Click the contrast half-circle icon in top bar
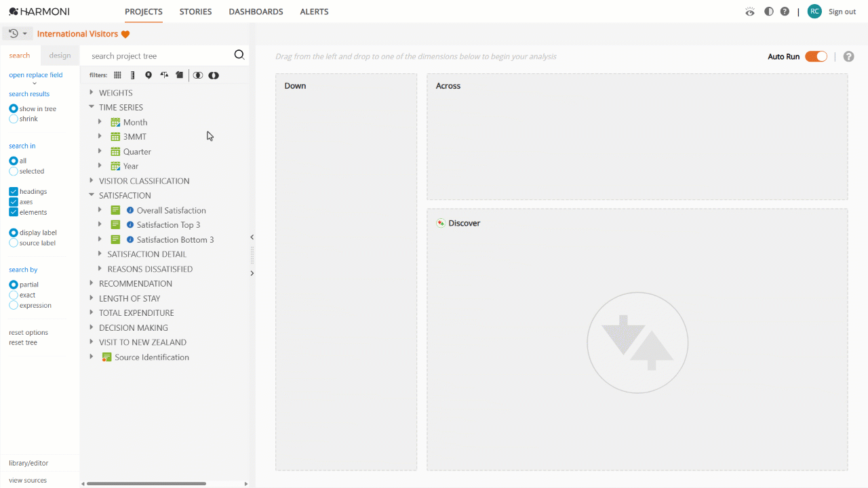Screen dimensions: 868x488 point(768,12)
